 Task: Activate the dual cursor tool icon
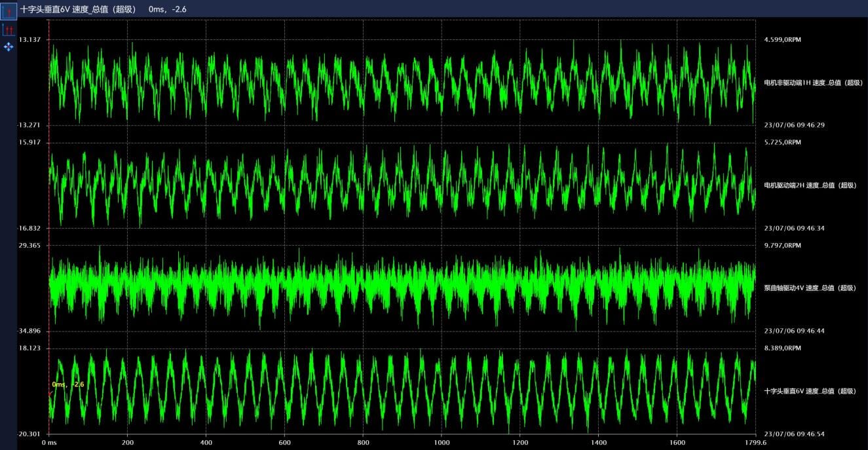pyautogui.click(x=9, y=30)
